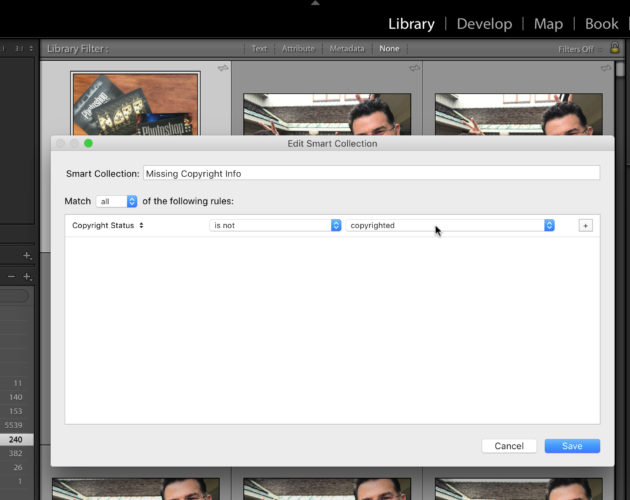This screenshot has width=630, height=500.
Task: Select the collection with 26 photos
Action: coord(17,467)
